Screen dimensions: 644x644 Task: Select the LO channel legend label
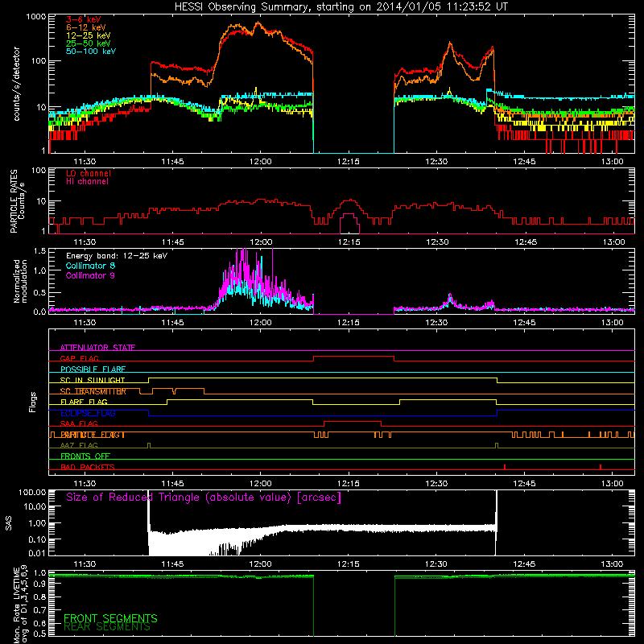point(89,173)
